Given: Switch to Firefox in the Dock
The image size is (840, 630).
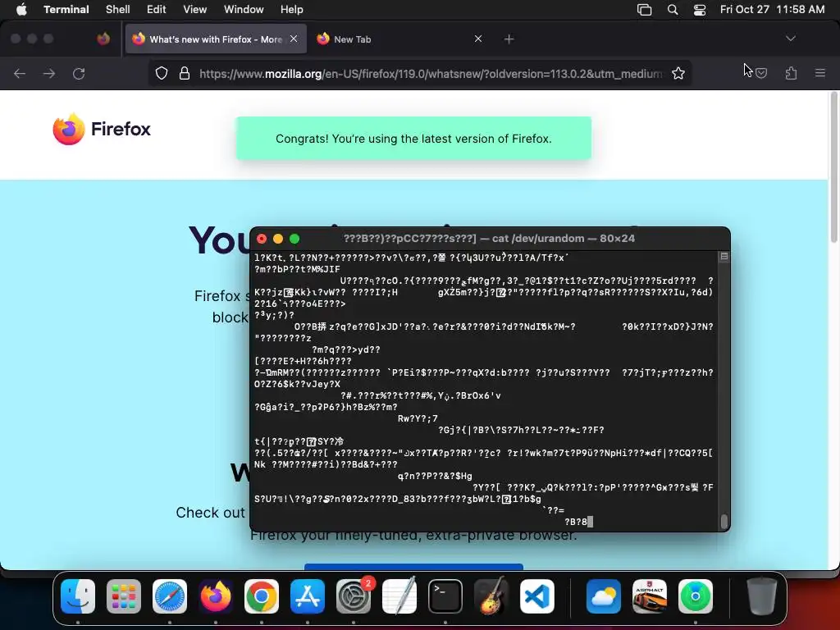Looking at the screenshot, I should point(216,596).
